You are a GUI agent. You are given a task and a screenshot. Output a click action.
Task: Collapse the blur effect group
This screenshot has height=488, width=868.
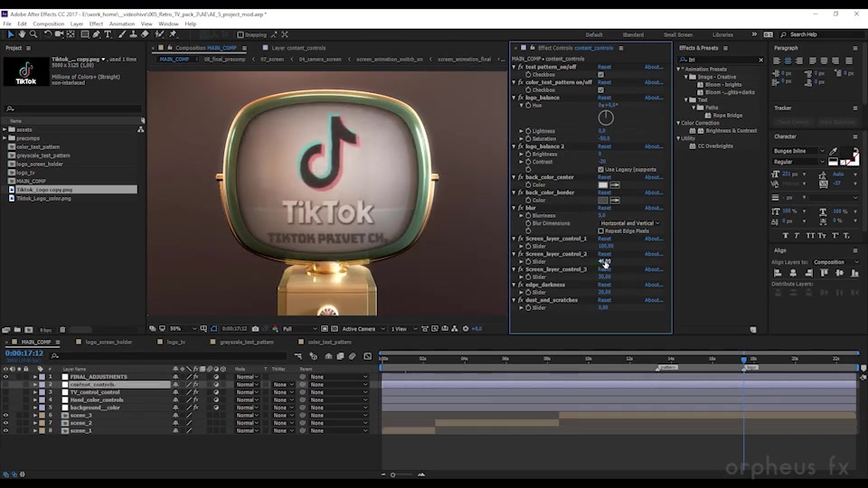(514, 208)
